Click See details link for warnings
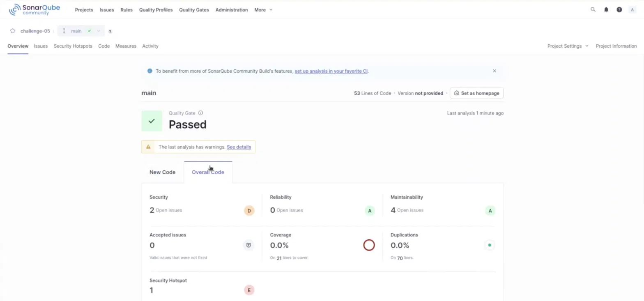This screenshot has height=301, width=644. point(239,147)
